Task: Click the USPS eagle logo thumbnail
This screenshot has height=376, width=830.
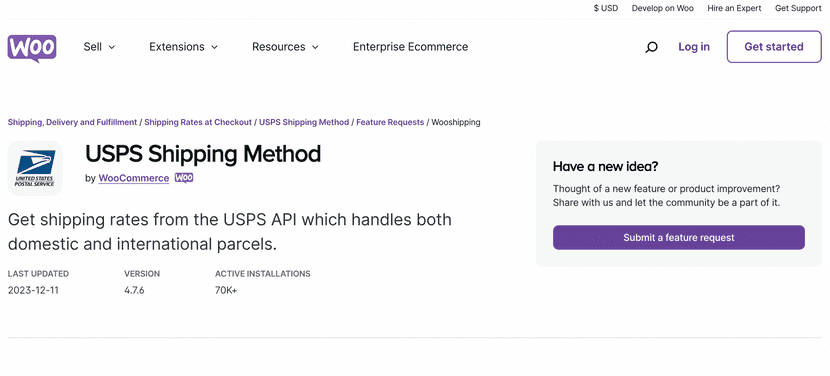Action: coord(35,168)
